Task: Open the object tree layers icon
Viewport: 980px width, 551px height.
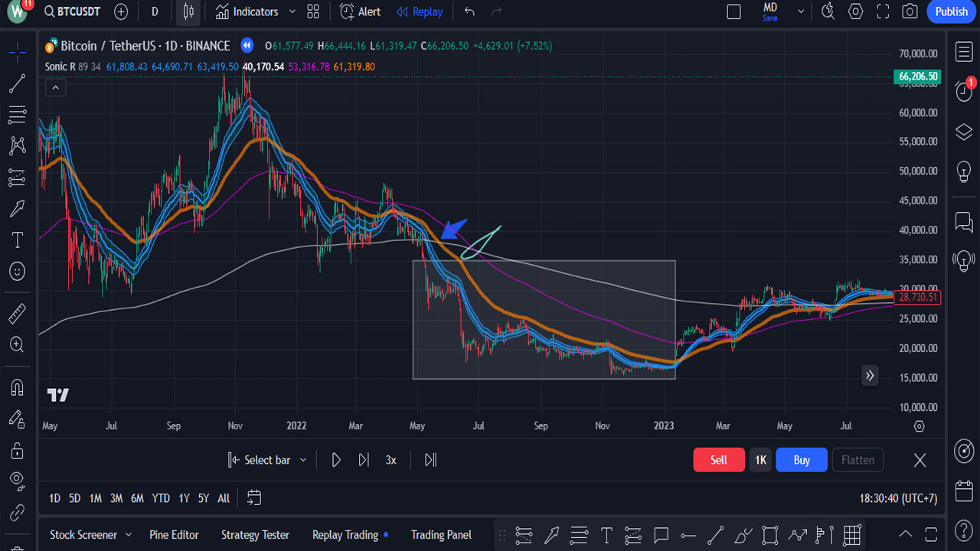Action: point(964,132)
